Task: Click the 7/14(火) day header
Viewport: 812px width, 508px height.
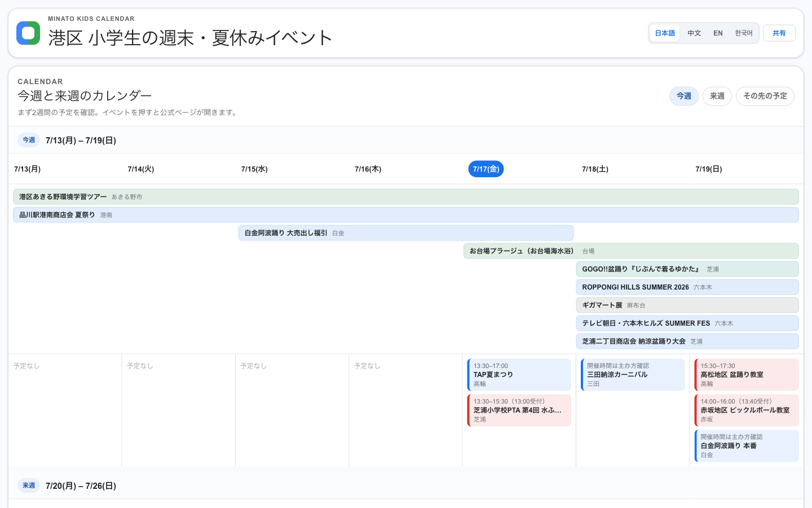Action: pos(141,169)
